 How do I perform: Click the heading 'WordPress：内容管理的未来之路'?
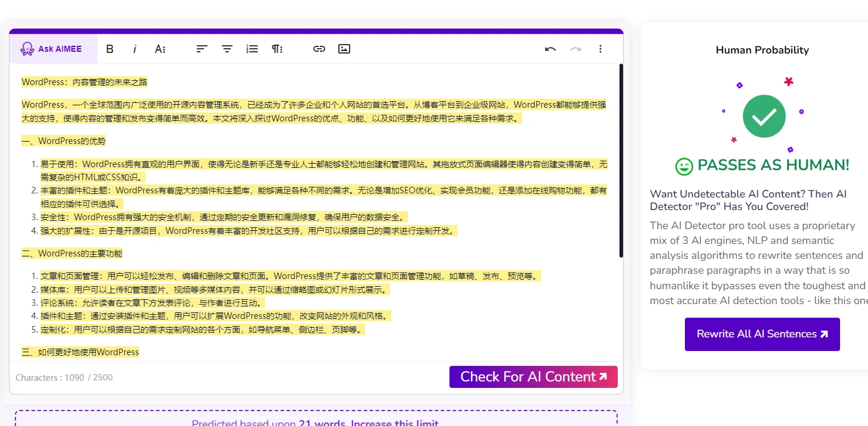point(84,82)
